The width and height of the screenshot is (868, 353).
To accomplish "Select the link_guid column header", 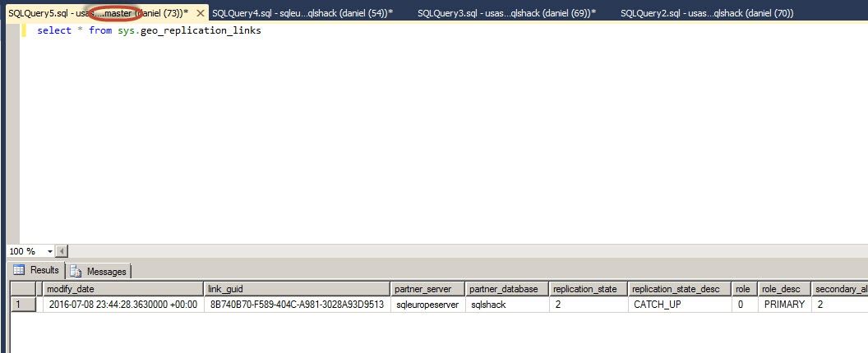I will 298,289.
